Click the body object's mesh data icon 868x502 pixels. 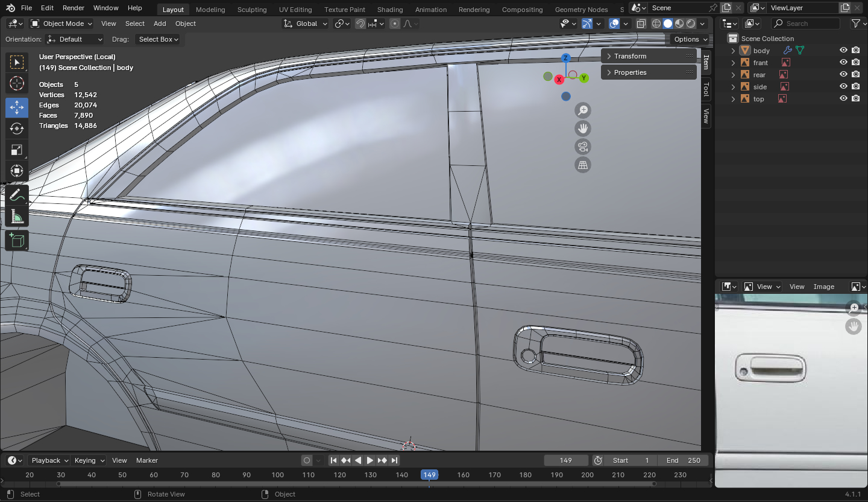800,51
